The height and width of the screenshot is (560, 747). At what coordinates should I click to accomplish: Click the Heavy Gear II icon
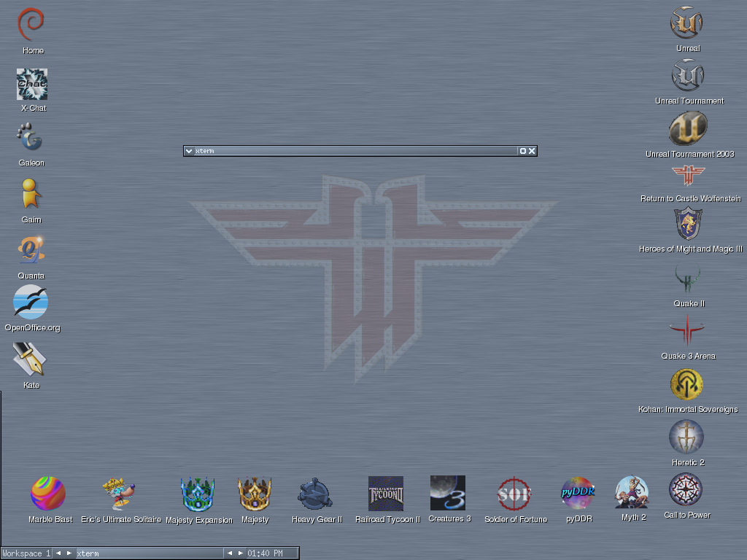pos(315,494)
